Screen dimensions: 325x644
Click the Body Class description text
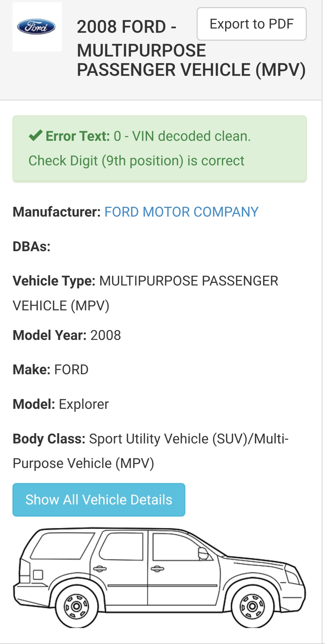(x=150, y=451)
